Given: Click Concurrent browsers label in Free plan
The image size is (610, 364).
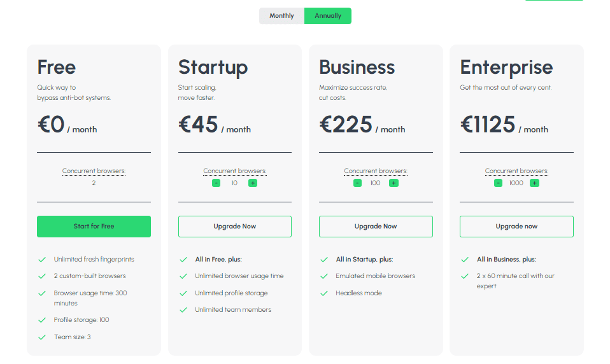Looking at the screenshot, I should click(94, 171).
